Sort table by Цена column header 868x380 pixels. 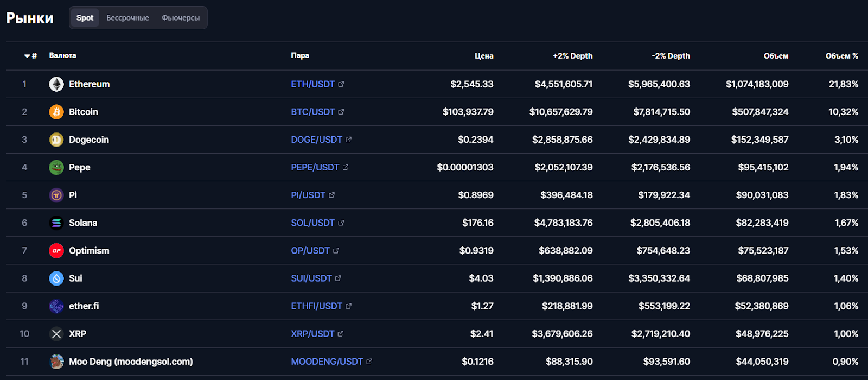(x=484, y=56)
